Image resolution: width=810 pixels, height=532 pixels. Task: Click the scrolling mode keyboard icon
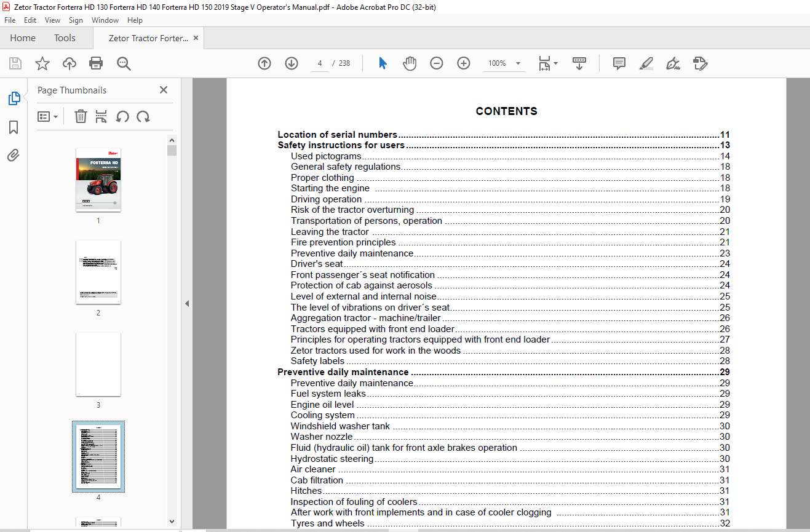[x=579, y=63]
